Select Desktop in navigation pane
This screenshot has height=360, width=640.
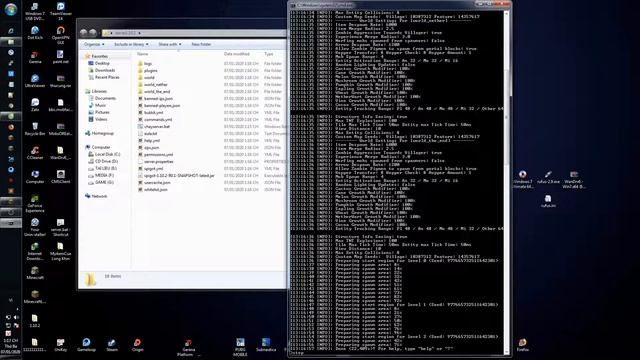(x=99, y=63)
